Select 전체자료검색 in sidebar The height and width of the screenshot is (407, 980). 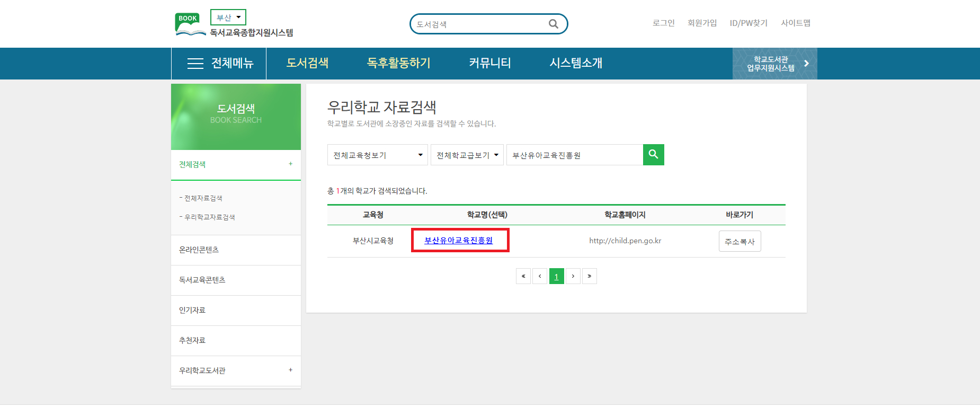203,198
